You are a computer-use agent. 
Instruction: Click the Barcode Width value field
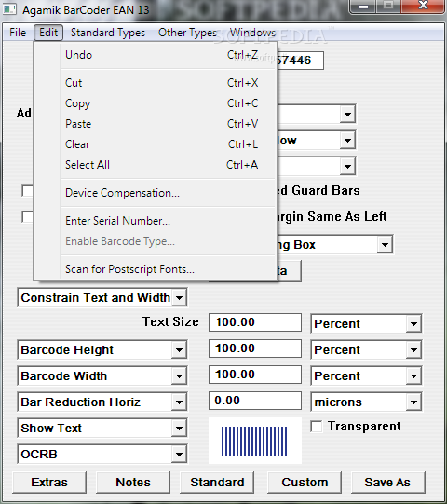tap(255, 375)
